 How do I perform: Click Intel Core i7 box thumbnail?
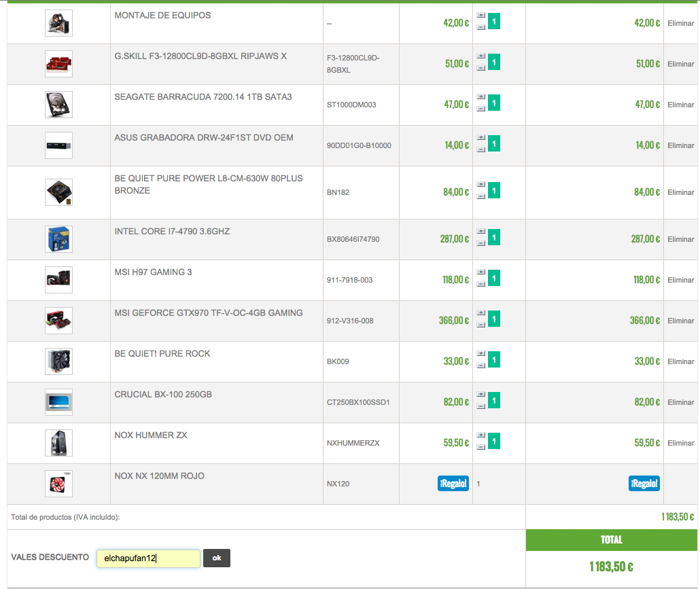[x=58, y=239]
